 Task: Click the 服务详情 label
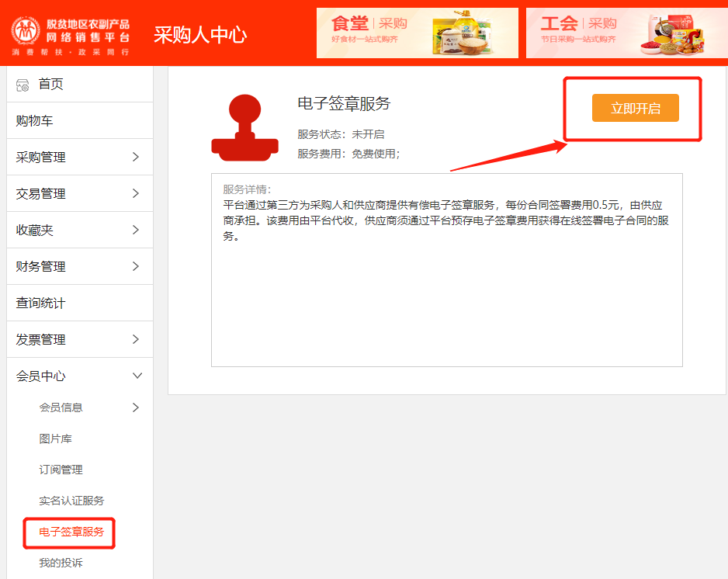(247, 189)
